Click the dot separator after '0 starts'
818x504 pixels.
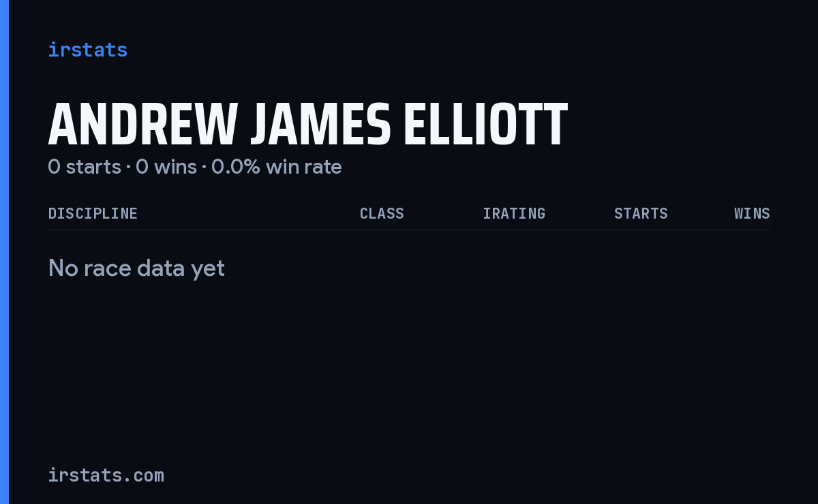tap(128, 168)
